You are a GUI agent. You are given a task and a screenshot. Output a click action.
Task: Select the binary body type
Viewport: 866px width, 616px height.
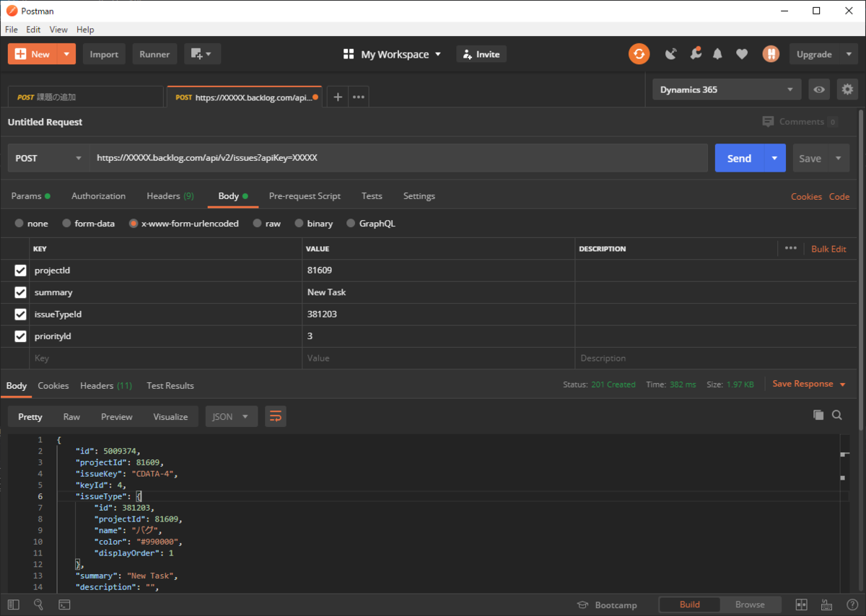coord(299,224)
